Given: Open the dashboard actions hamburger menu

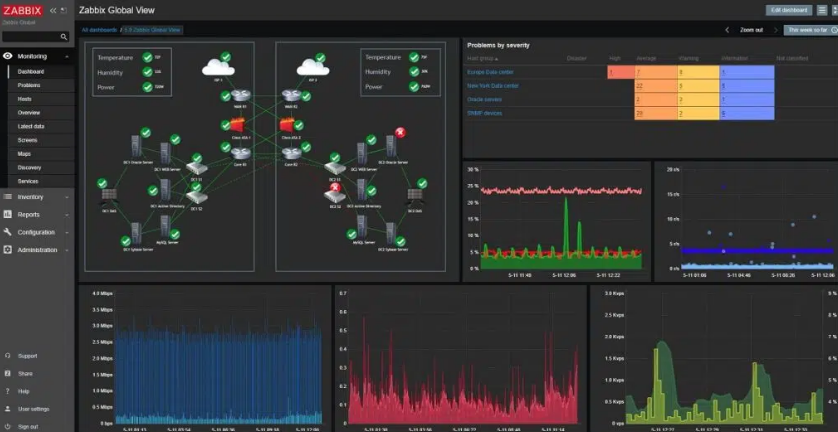Looking at the screenshot, I should (822, 10).
